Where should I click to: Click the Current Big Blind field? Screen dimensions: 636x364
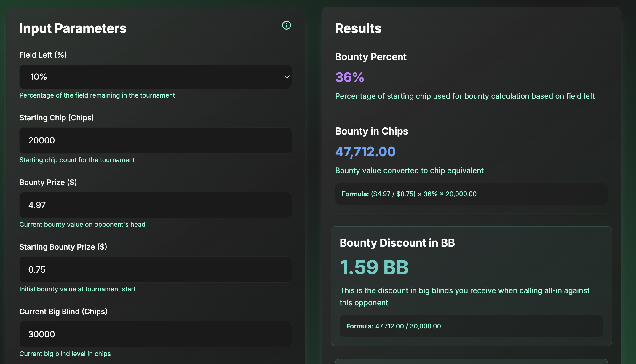pyautogui.click(x=155, y=334)
